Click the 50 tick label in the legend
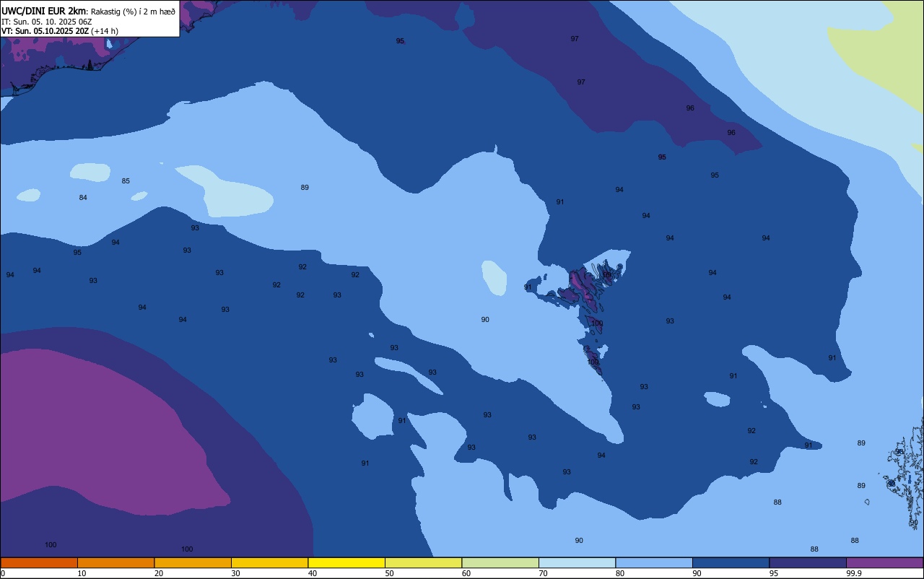 click(390, 573)
